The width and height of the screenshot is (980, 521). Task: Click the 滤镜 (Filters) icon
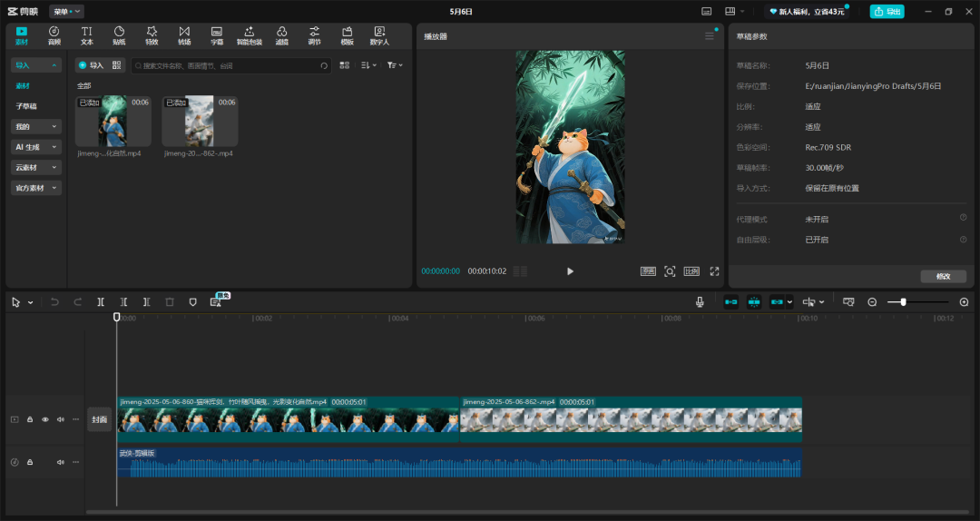(282, 35)
